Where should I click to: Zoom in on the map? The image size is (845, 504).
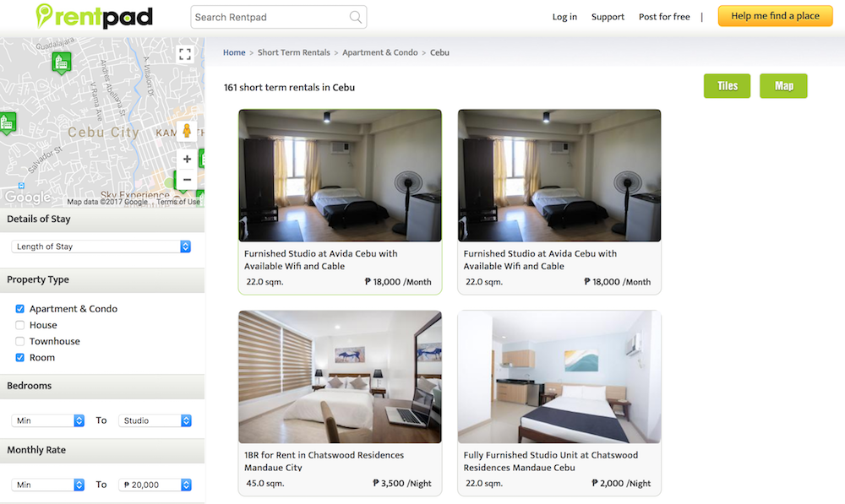tap(187, 160)
